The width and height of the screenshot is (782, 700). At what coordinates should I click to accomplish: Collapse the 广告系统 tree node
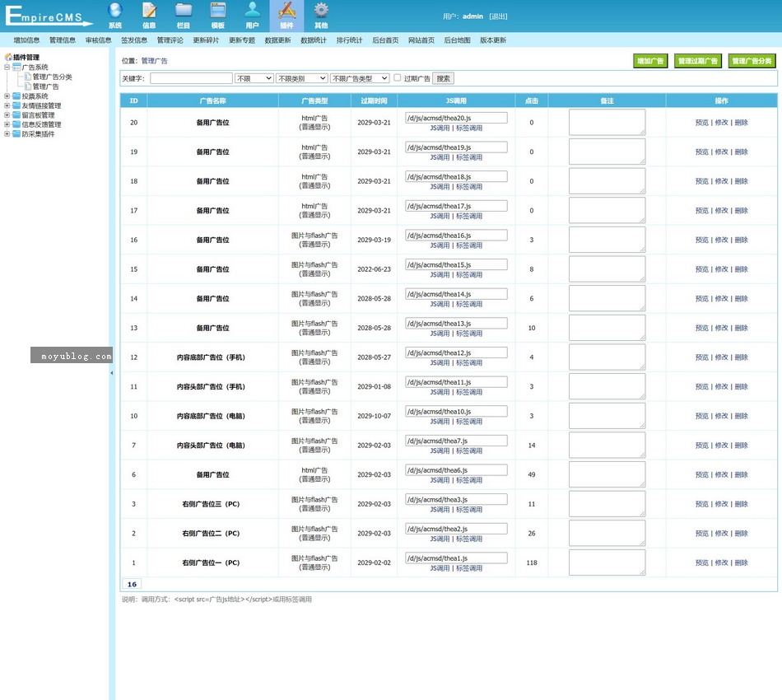click(x=7, y=67)
